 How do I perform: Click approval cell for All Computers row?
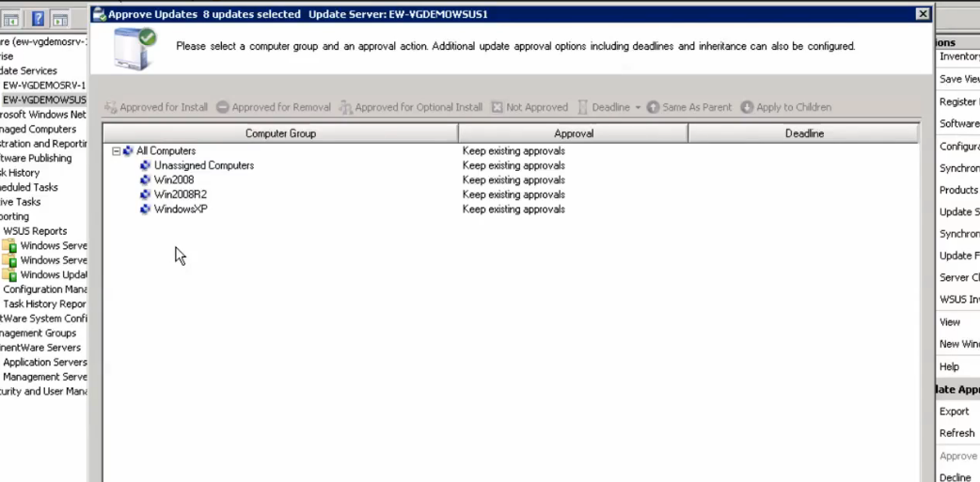[514, 151]
